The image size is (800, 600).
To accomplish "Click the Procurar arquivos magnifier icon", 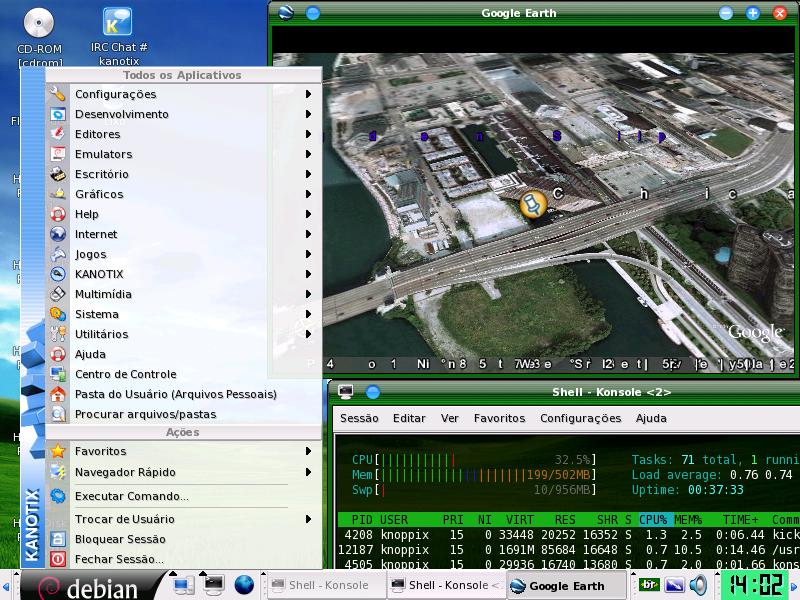I will click(58, 414).
